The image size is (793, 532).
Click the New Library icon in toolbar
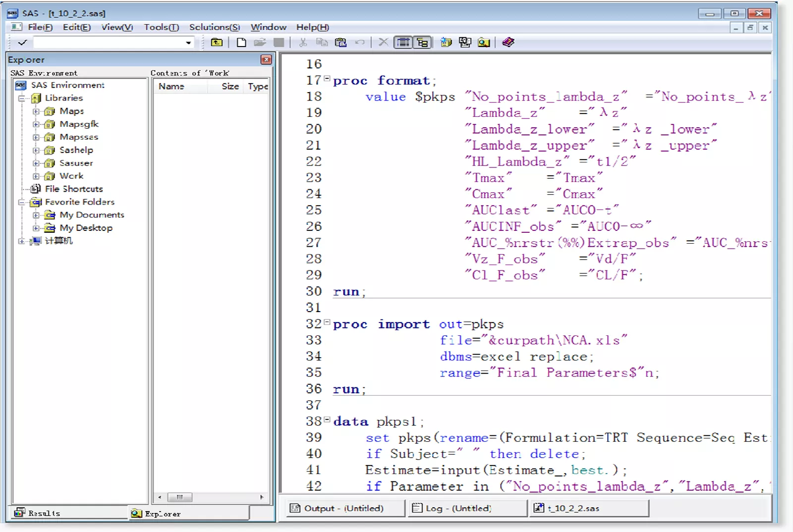click(x=446, y=42)
